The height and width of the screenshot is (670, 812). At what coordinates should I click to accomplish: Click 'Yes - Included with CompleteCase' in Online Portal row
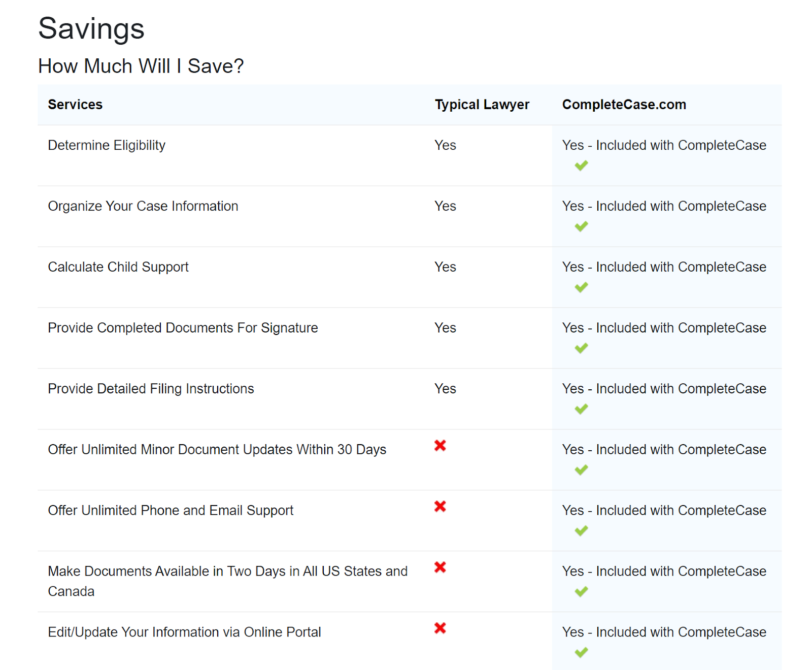(x=664, y=632)
